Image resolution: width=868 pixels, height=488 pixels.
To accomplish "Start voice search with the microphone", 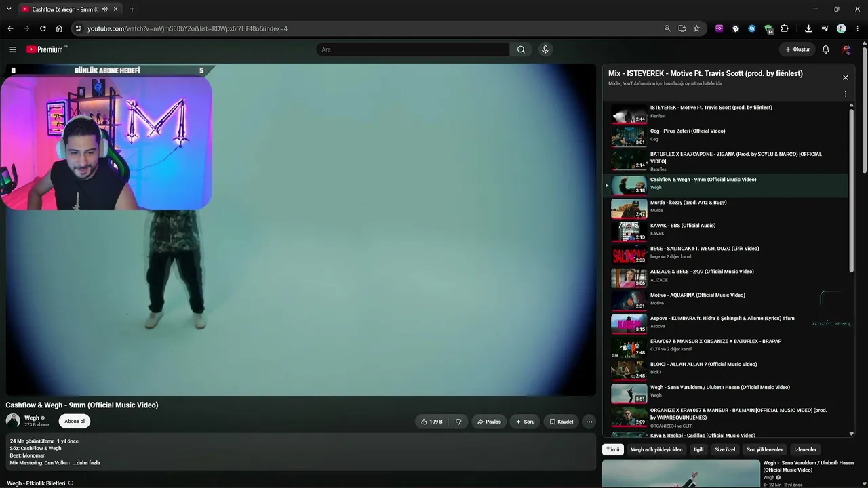I will coord(545,49).
